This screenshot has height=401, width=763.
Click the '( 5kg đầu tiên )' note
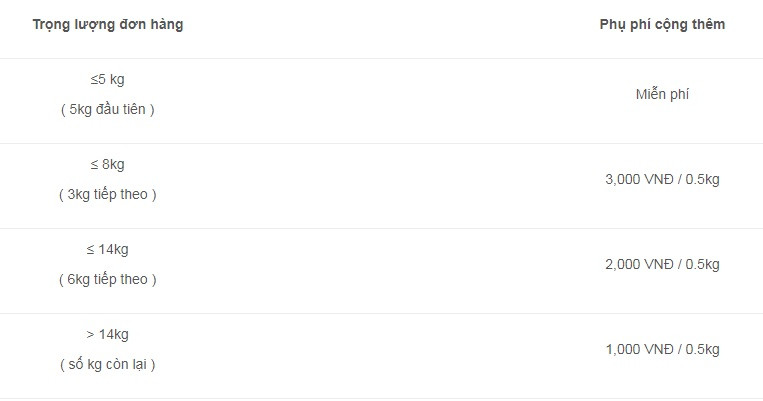(x=107, y=109)
